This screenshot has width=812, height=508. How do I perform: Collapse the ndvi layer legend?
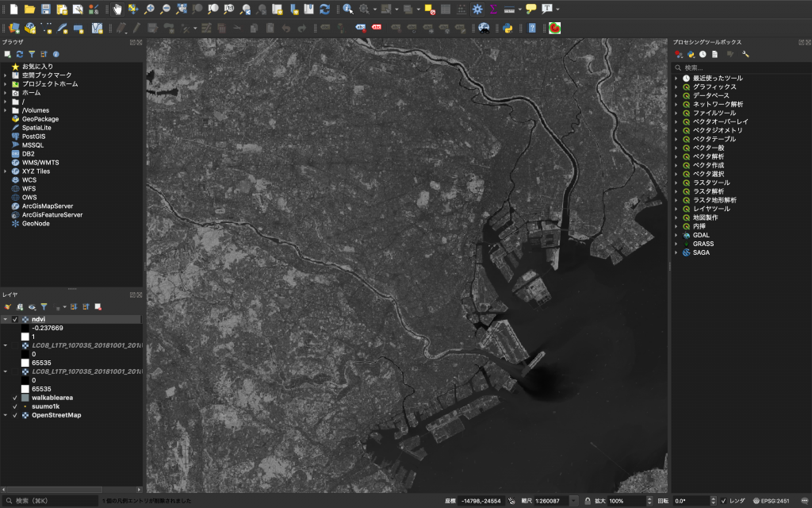pos(6,319)
